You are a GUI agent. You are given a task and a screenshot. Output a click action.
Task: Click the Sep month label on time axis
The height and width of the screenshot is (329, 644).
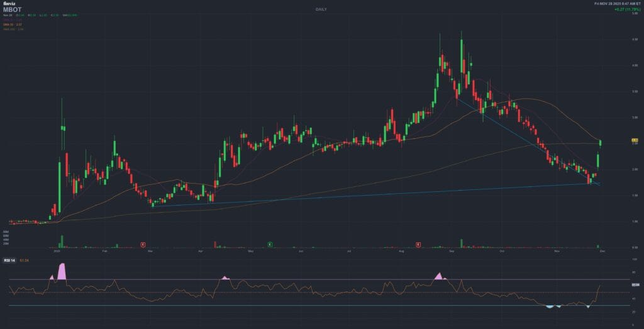coord(452,251)
